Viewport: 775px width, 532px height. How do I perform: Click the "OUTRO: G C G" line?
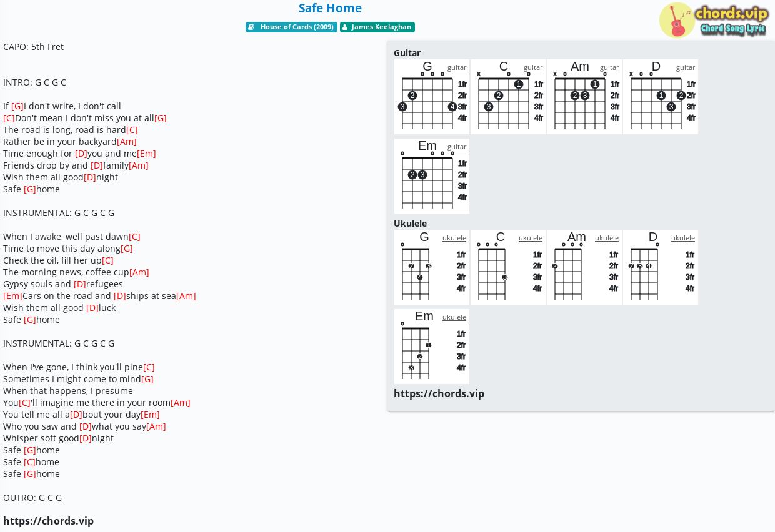coord(32,498)
